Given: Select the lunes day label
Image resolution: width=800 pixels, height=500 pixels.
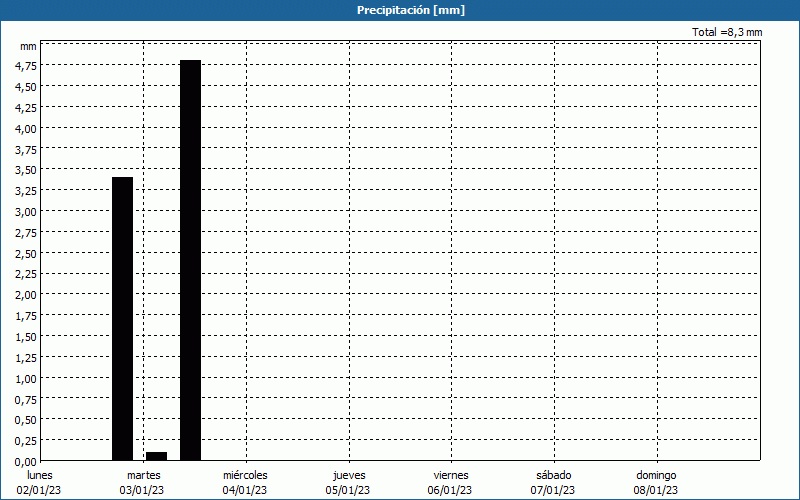Looking at the screenshot, I should tap(40, 475).
